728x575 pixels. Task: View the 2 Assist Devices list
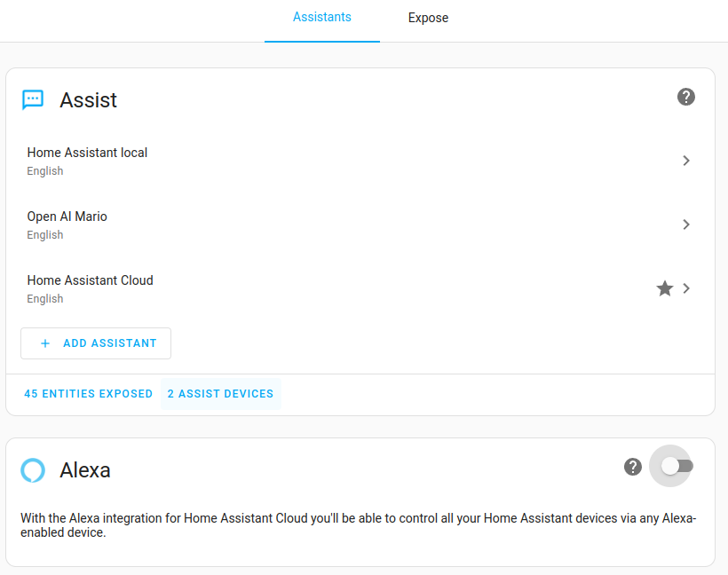pos(220,394)
